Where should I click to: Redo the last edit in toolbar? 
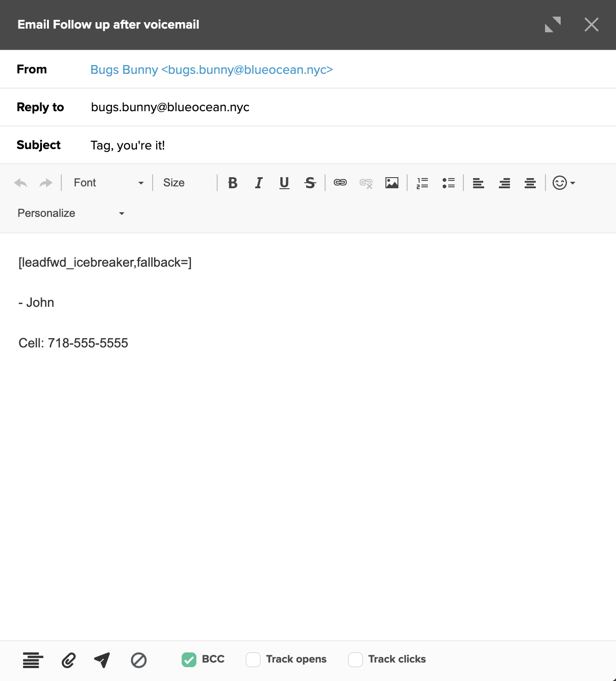point(46,183)
